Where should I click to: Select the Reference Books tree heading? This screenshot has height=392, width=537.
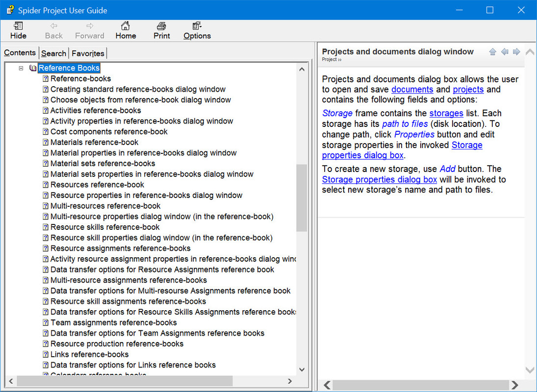pyautogui.click(x=69, y=68)
